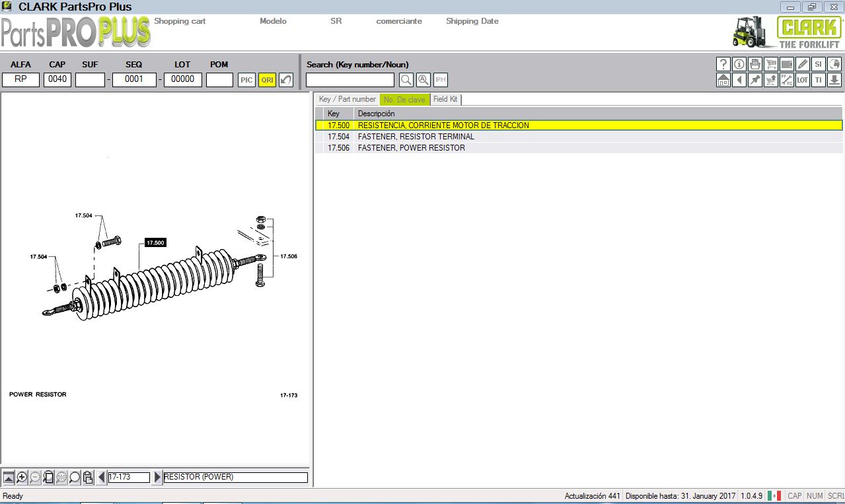Click the Actualización 441 status text
845x504 pixels.
coord(592,496)
